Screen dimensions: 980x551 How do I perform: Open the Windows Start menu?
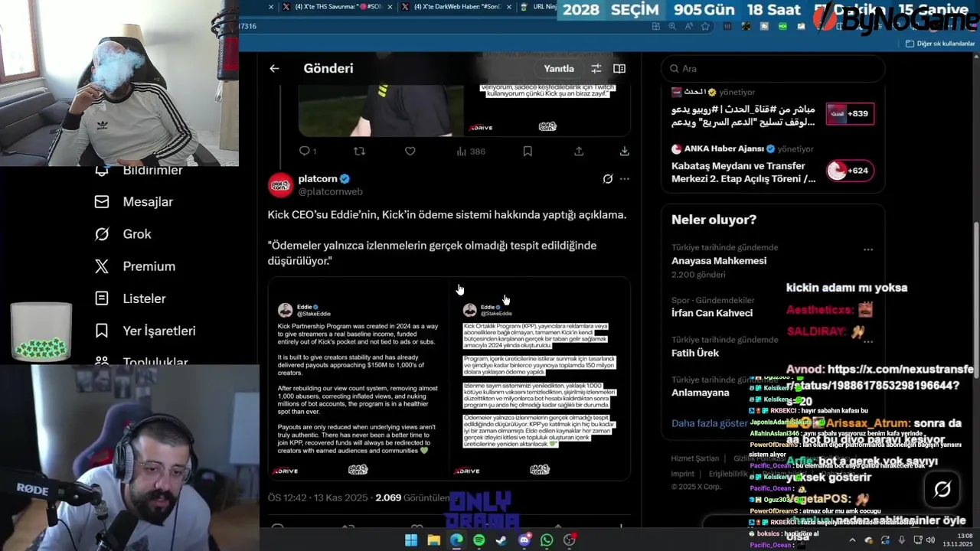[x=411, y=540]
